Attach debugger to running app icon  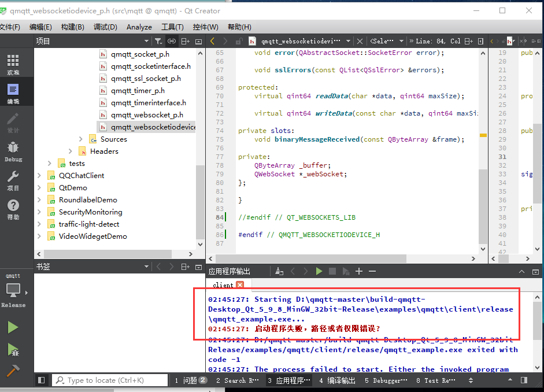click(346, 271)
